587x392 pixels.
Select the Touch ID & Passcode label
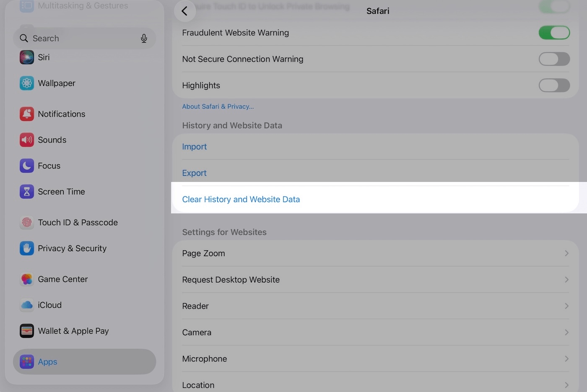point(78,223)
